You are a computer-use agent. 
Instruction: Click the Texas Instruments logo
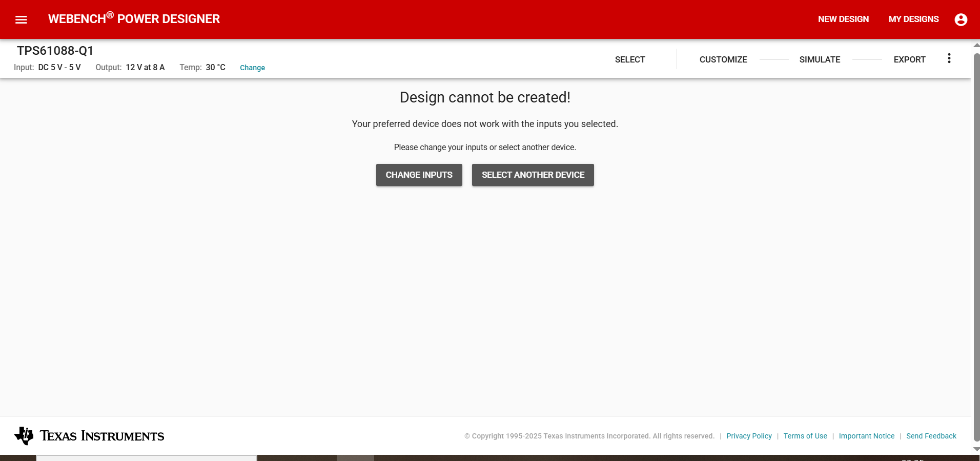(x=89, y=436)
